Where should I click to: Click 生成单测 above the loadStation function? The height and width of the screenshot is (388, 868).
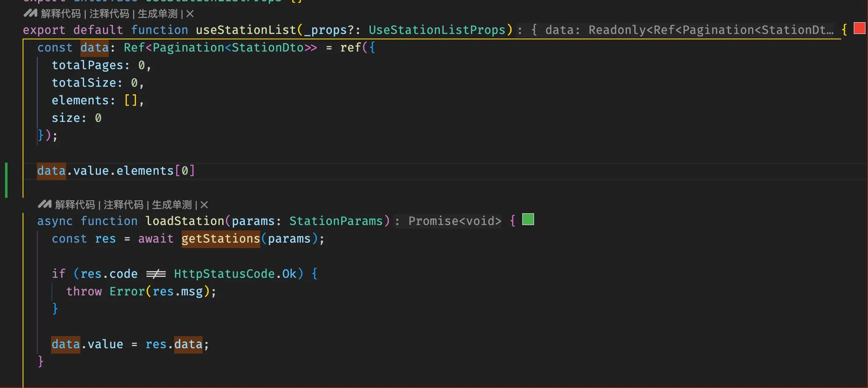point(172,205)
